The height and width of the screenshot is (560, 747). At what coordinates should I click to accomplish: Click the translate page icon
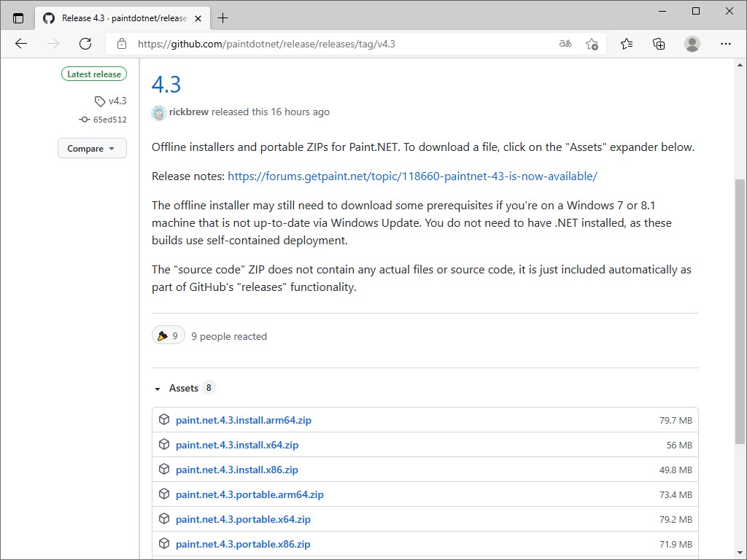565,44
